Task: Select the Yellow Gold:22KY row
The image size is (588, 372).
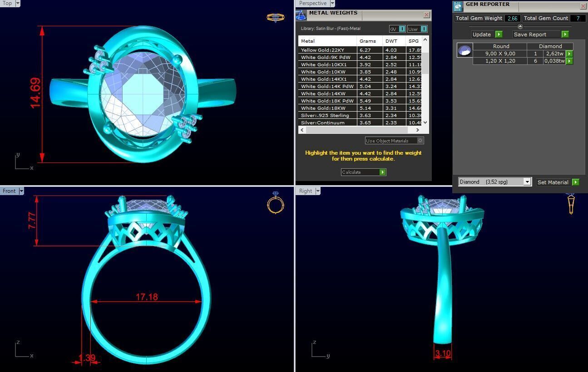Action: (x=360, y=50)
